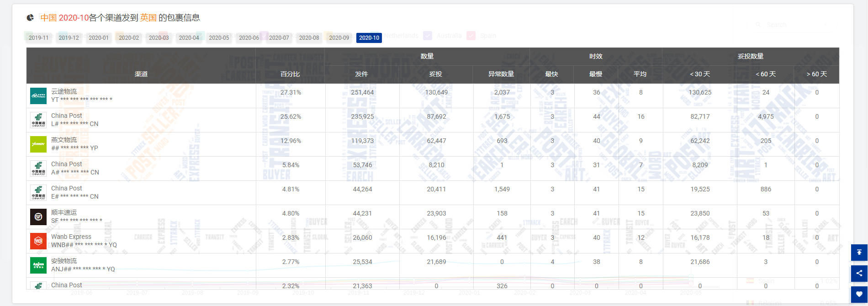Viewport: 868px width, 306px height.
Task: Click the green 燕文物流 logo
Action: pyautogui.click(x=38, y=144)
